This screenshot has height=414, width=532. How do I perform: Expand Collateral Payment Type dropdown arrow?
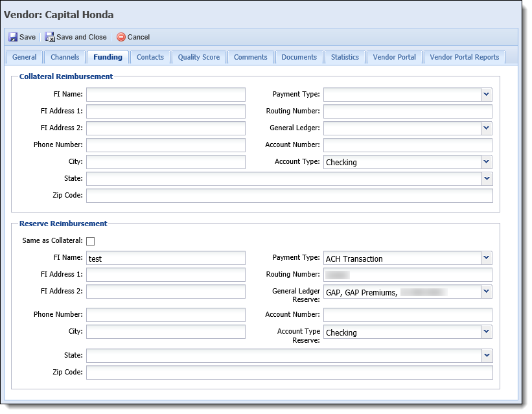point(486,95)
